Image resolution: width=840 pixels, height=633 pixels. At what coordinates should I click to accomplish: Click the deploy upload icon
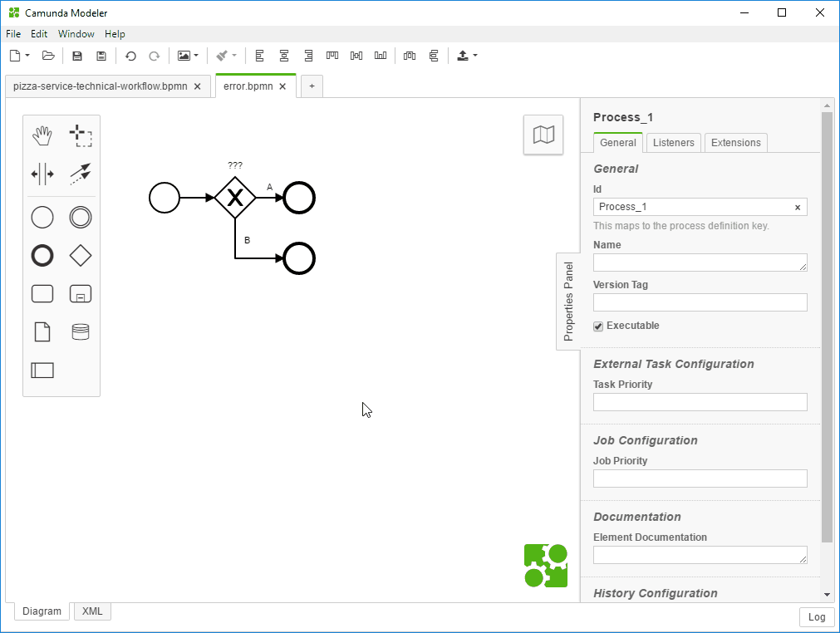(463, 56)
